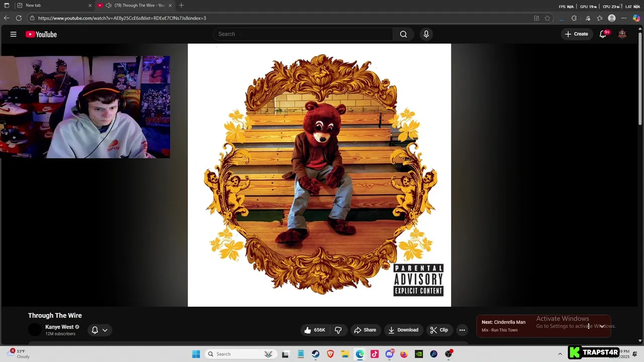This screenshot has width=644, height=362.
Task: Add page to favorites with star icon
Action: 547,18
